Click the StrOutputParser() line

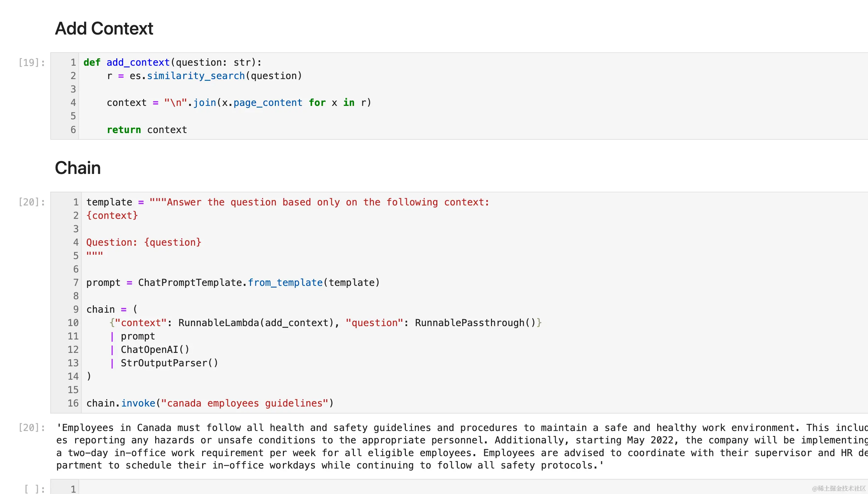pos(169,363)
